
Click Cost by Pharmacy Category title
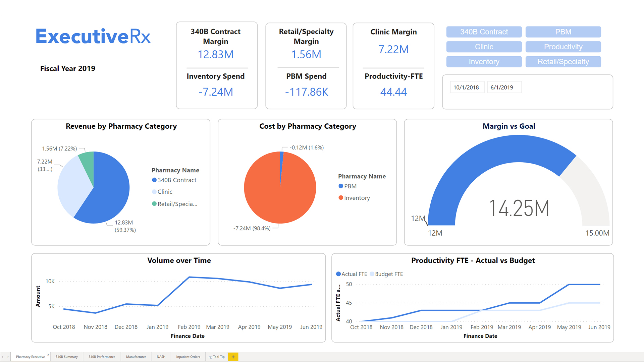pyautogui.click(x=308, y=126)
